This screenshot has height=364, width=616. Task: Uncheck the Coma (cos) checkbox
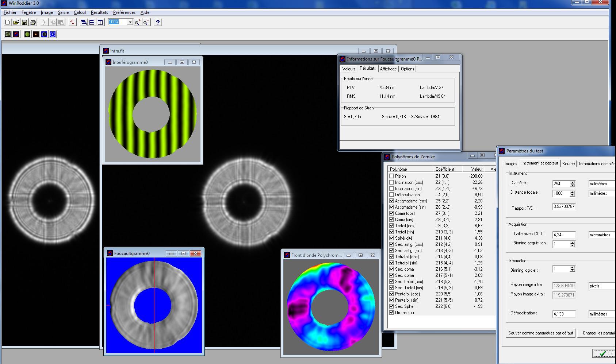(391, 213)
